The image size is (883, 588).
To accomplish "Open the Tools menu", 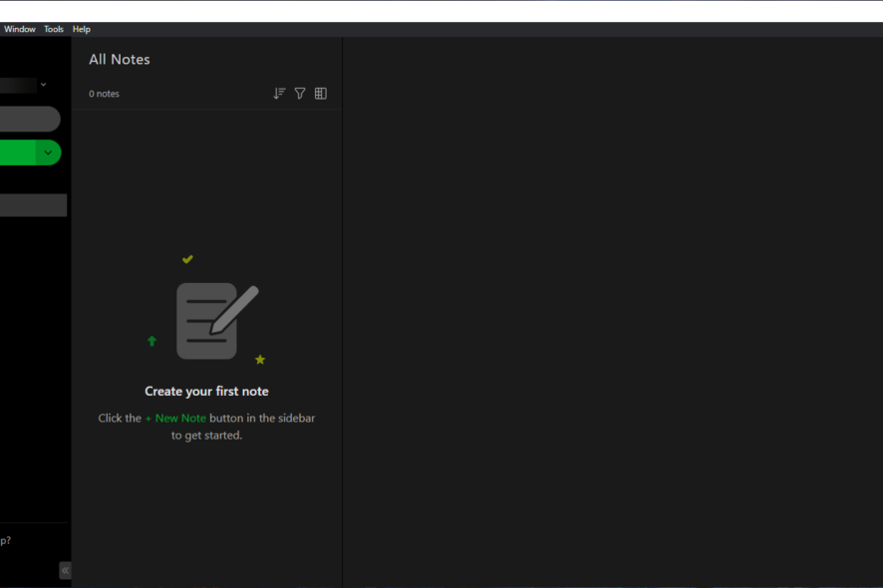I will pos(54,29).
